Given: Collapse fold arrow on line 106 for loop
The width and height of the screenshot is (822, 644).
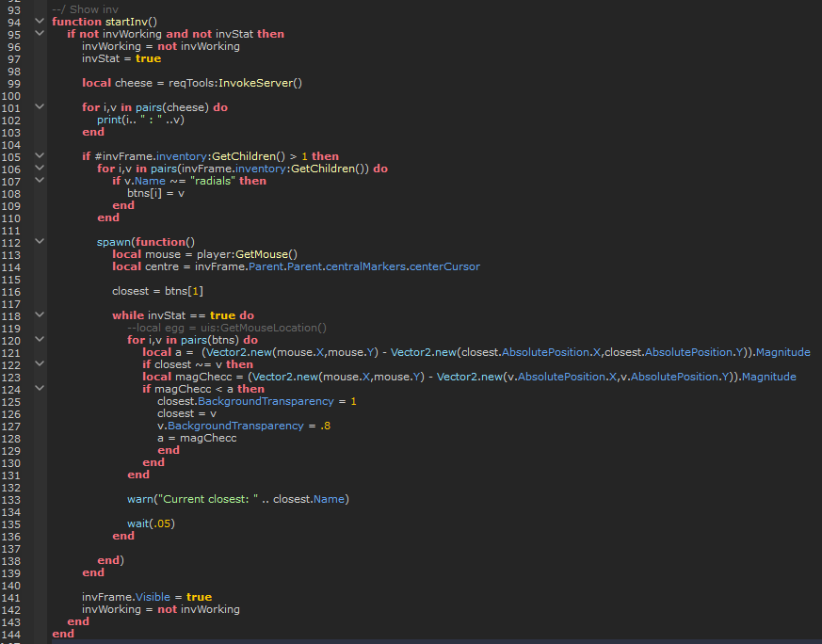Looking at the screenshot, I should pyautogui.click(x=40, y=168).
